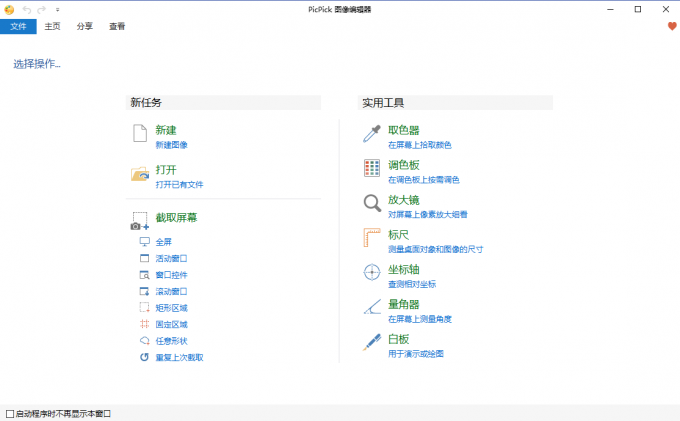680x421 pixels.
Task: Click the pixel ruler icon
Action: tap(372, 238)
